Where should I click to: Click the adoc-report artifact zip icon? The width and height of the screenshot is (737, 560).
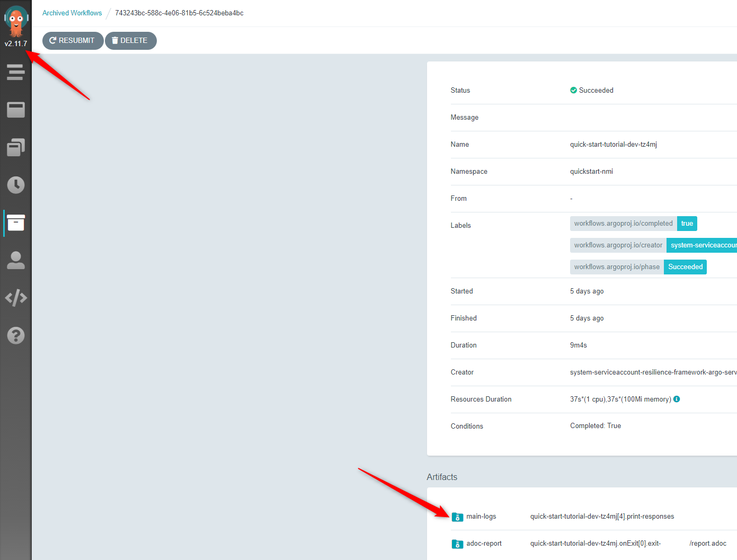coord(457,544)
